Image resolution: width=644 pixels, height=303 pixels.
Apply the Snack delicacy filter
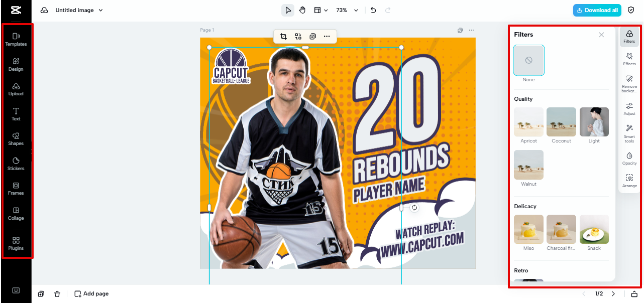click(x=594, y=229)
